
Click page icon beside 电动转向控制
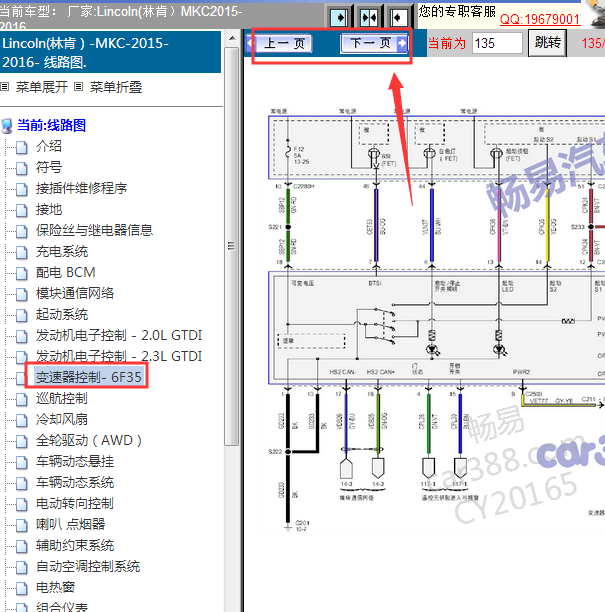click(22, 505)
